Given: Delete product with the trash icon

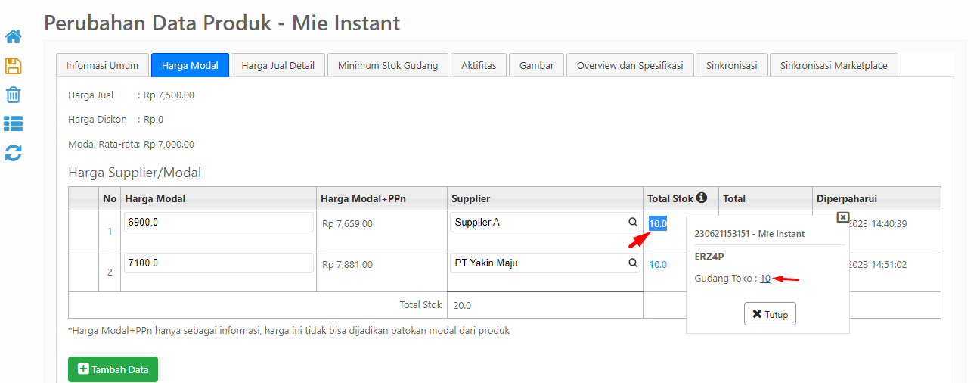Looking at the screenshot, I should click(x=14, y=95).
